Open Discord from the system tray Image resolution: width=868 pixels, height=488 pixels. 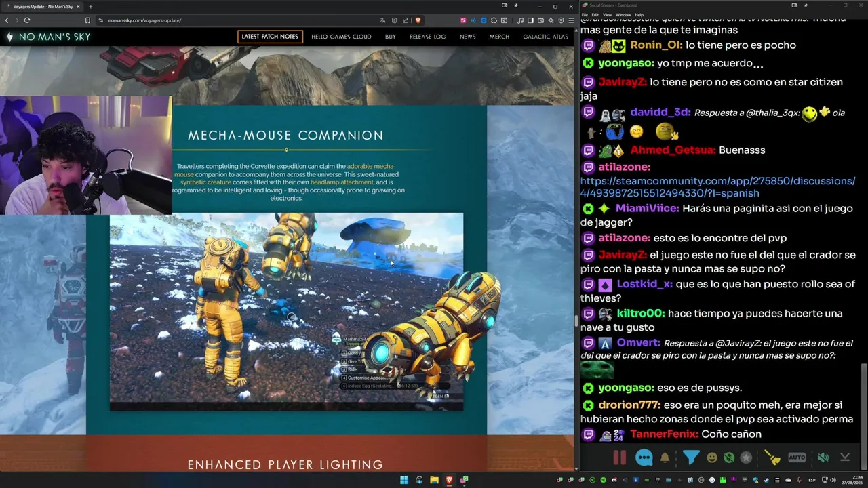tap(614, 480)
